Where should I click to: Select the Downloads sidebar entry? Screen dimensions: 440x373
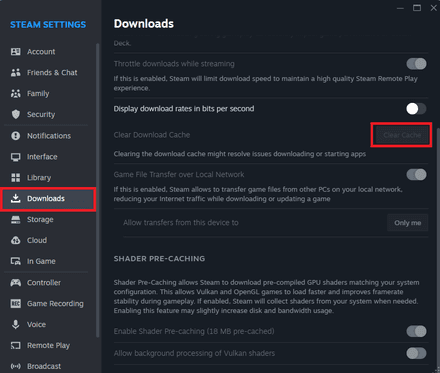point(49,199)
